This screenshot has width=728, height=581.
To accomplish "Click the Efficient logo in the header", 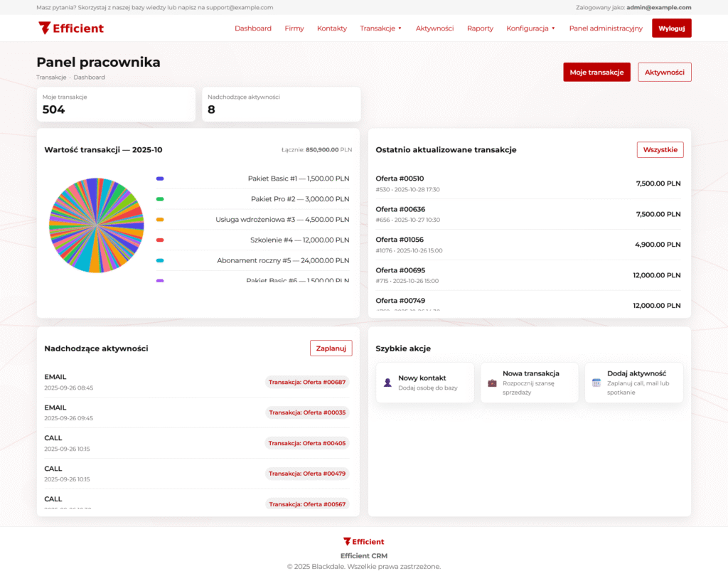I will click(x=71, y=28).
